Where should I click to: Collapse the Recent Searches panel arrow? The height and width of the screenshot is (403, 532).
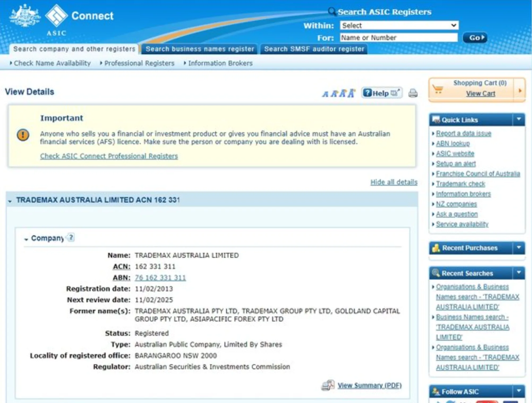(x=518, y=273)
